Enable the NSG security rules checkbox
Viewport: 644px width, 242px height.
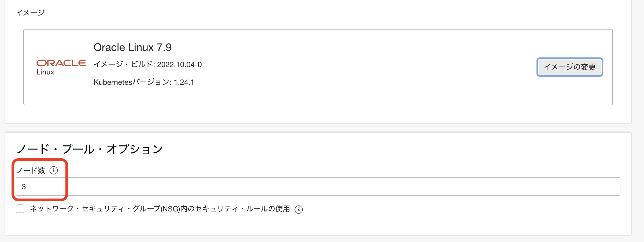click(x=20, y=209)
